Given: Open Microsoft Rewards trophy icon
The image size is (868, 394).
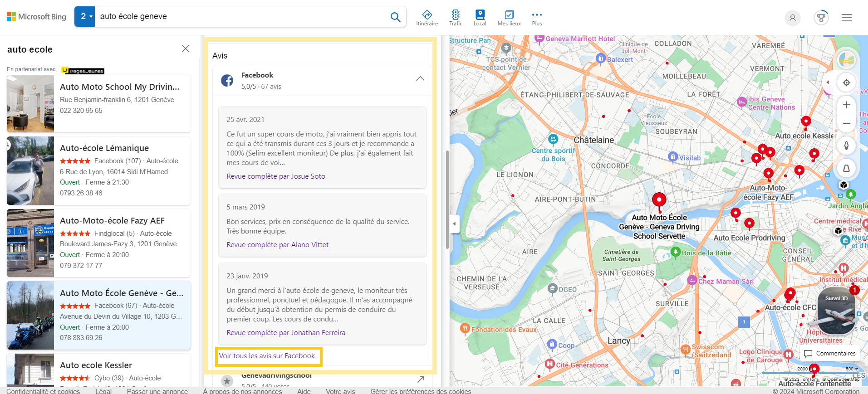Looking at the screenshot, I should pos(821,18).
